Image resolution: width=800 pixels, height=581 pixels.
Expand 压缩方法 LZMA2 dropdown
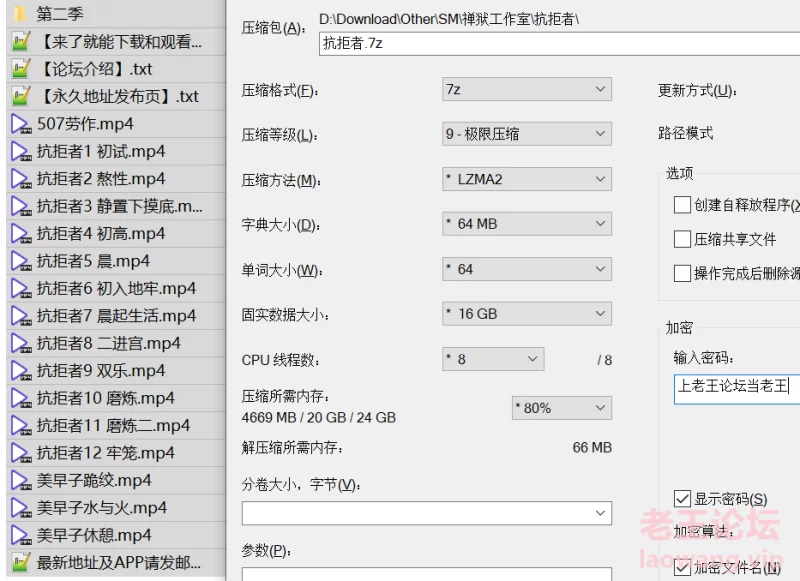click(x=527, y=179)
